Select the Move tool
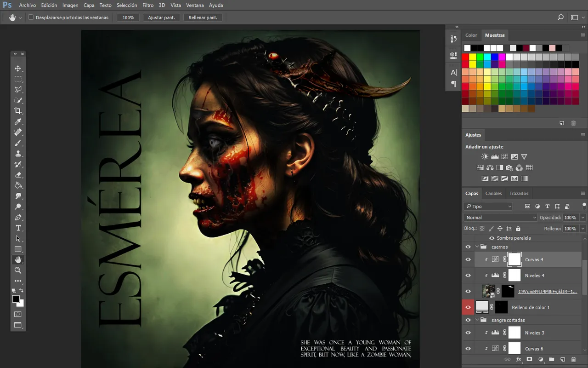Screen dimensions: 588x368 tap(18, 69)
